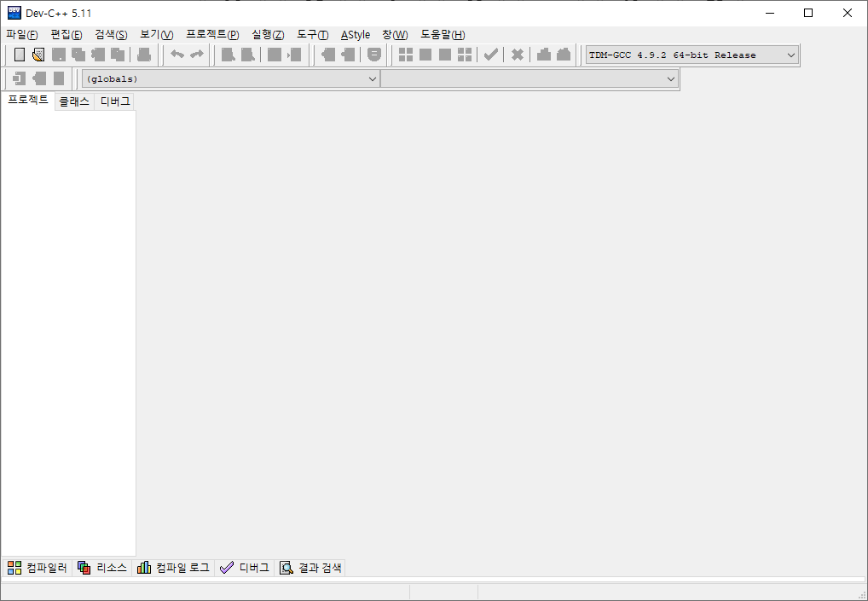
Task: Open the 실행(Z) menu
Action: [268, 35]
